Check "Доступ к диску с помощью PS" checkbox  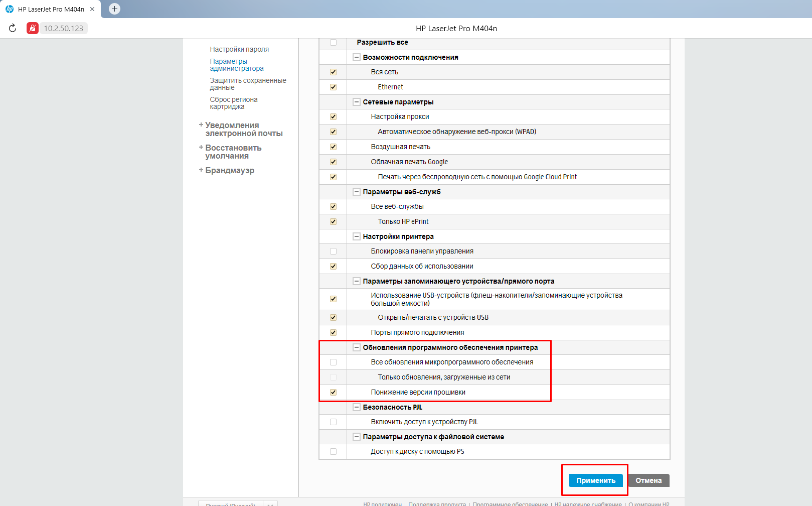click(334, 452)
